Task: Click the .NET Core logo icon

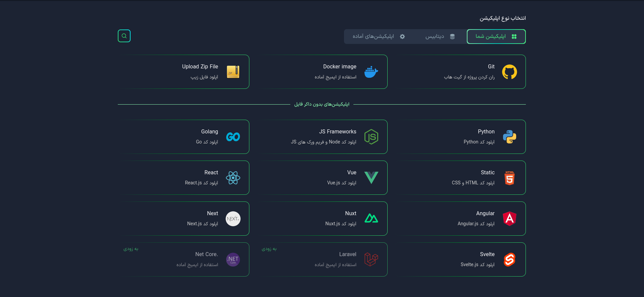Action: click(233, 259)
